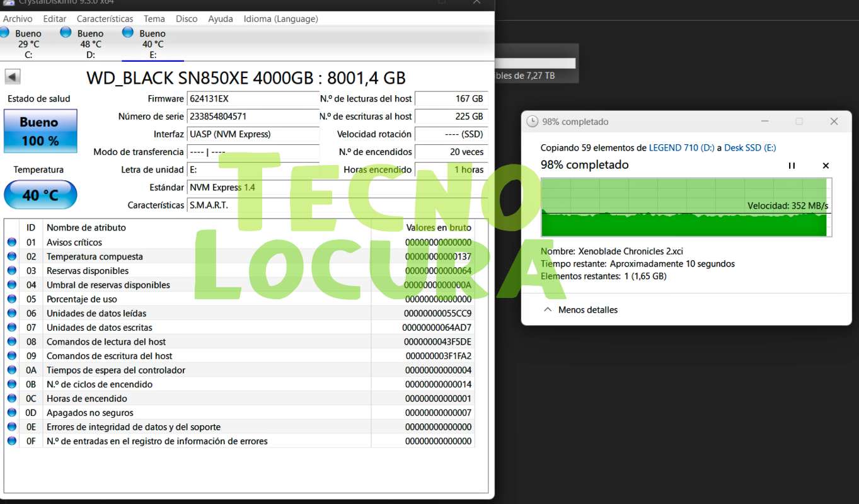Viewport: 859px width, 504px height.
Task: Open the Tema menu
Action: 154,19
